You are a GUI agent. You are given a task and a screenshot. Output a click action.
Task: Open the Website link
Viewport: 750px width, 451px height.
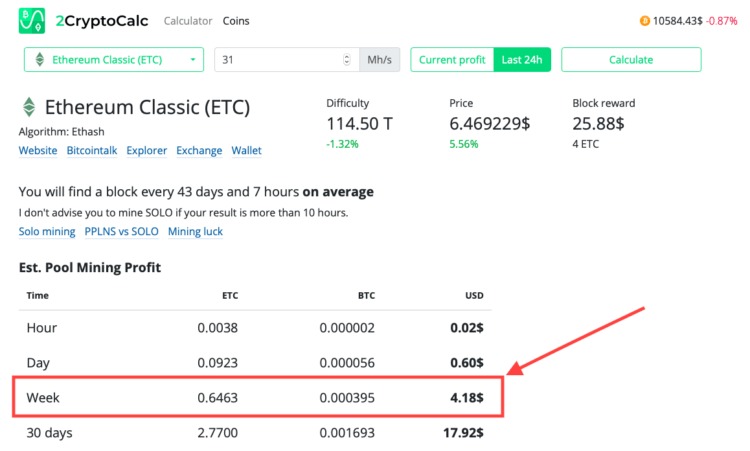click(38, 150)
